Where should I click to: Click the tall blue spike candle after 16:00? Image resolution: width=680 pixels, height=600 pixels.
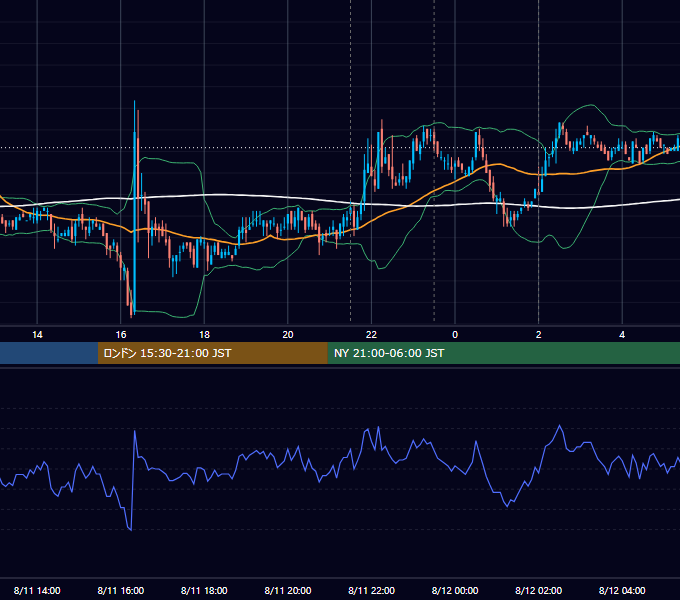coord(135,206)
